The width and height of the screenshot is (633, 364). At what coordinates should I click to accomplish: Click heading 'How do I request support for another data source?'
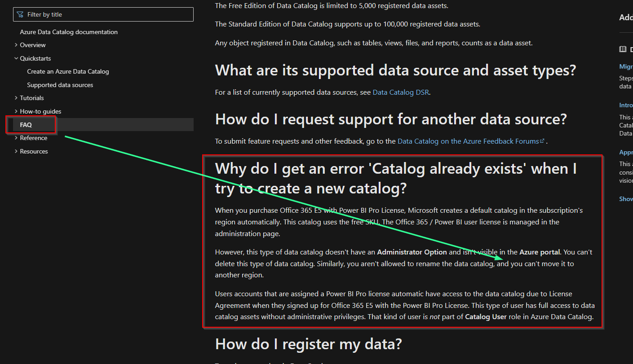[x=391, y=119]
